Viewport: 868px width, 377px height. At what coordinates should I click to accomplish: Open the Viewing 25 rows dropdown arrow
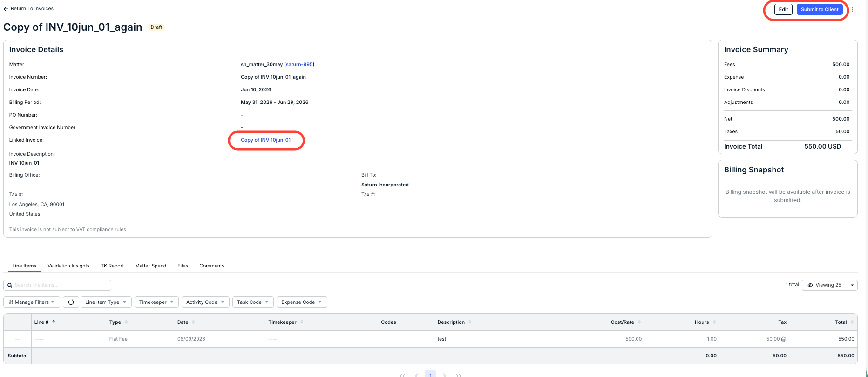tap(852, 285)
